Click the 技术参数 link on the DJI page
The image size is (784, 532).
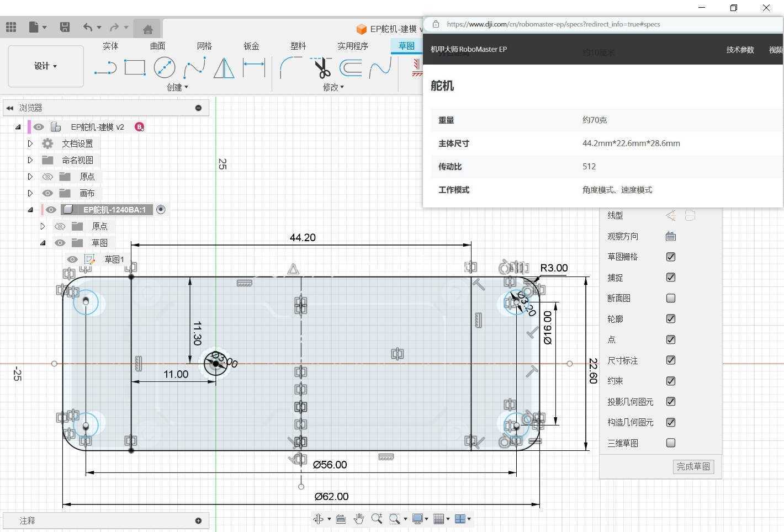tap(740, 50)
